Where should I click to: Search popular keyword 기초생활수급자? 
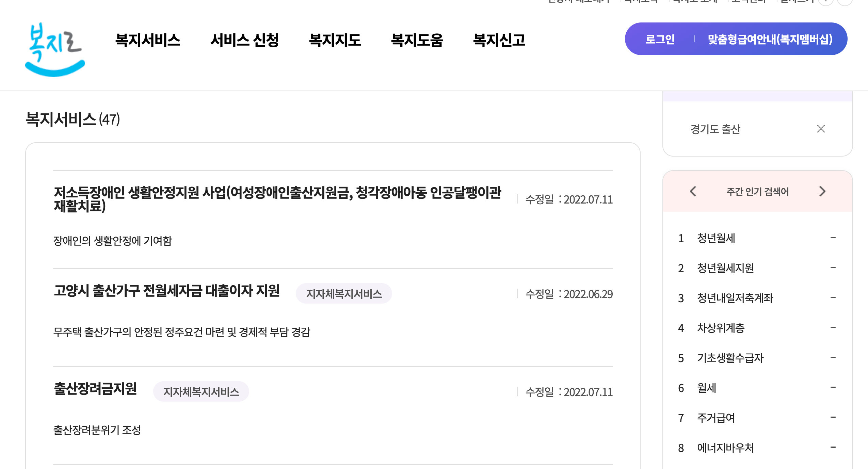(x=730, y=358)
